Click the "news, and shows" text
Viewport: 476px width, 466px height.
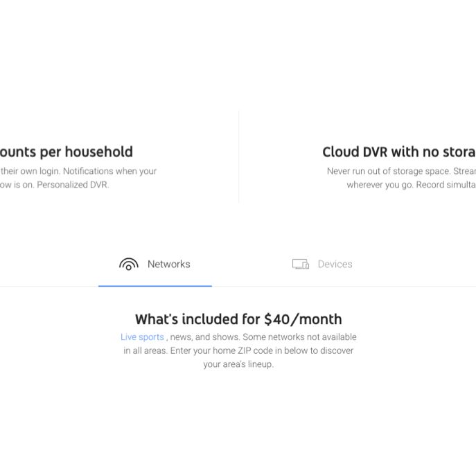[x=204, y=337]
